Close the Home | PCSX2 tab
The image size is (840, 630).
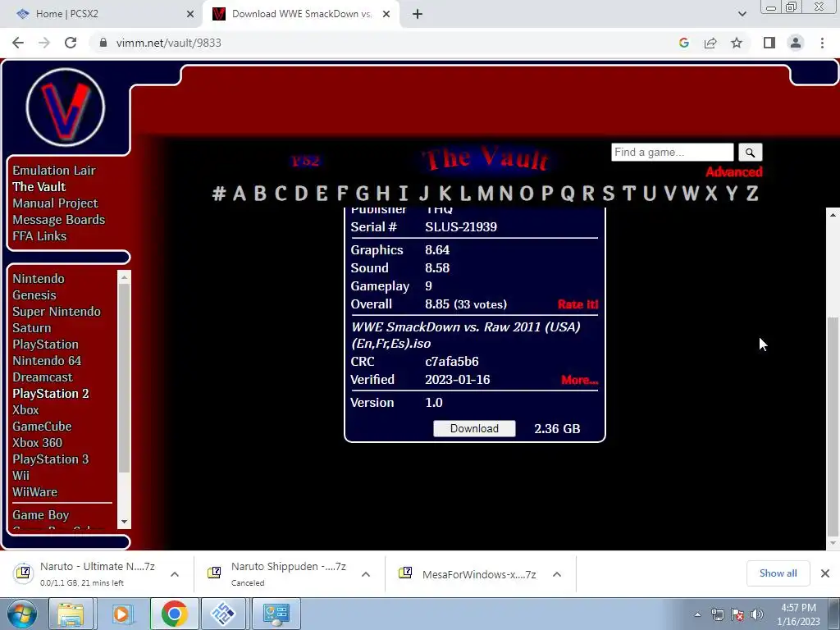(189, 14)
